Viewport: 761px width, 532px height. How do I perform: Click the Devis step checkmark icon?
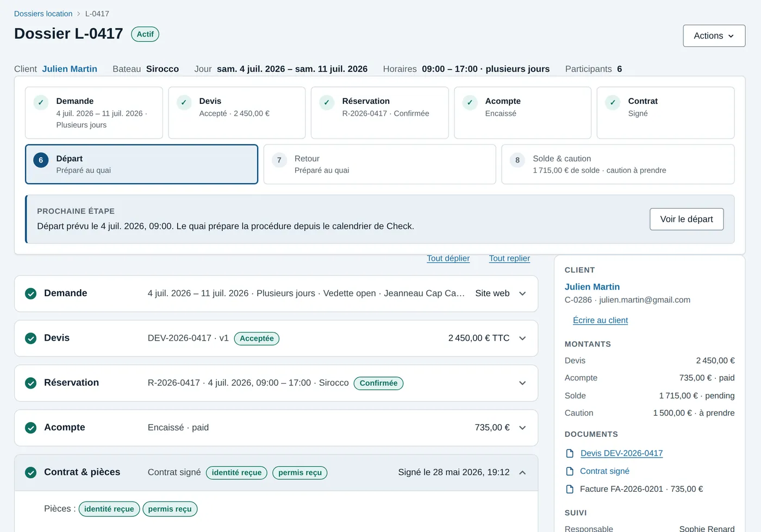(184, 102)
